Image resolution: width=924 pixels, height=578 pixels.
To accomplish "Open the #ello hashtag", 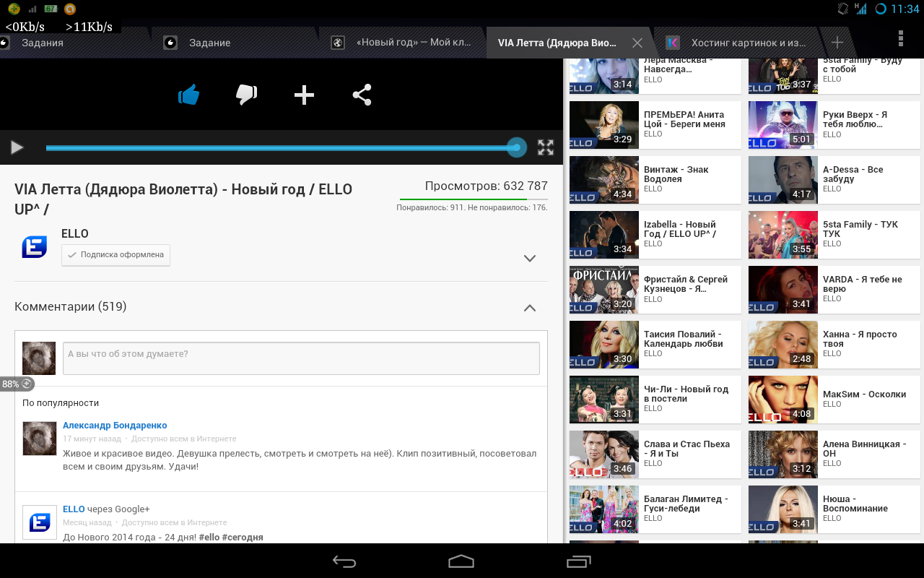I will [x=209, y=537].
